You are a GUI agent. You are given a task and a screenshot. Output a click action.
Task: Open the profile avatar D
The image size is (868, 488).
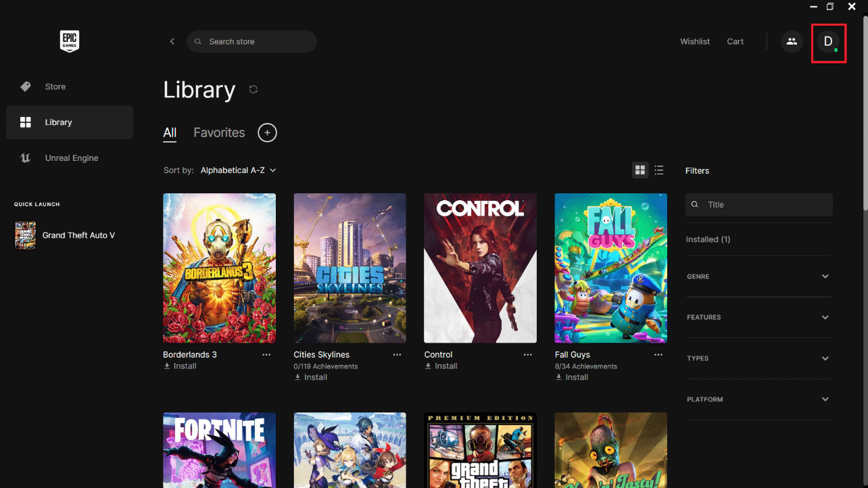828,42
